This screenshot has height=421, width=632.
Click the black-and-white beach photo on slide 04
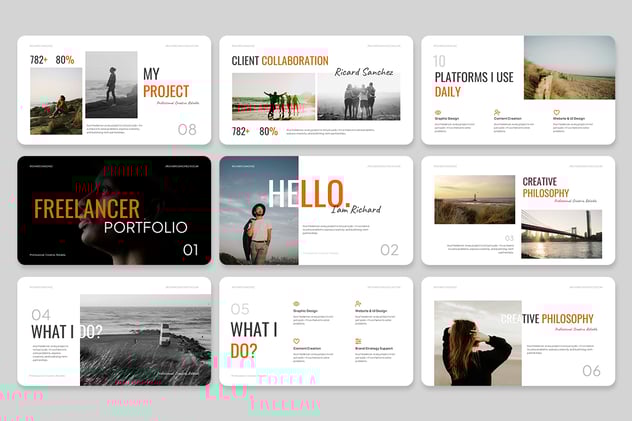point(145,340)
